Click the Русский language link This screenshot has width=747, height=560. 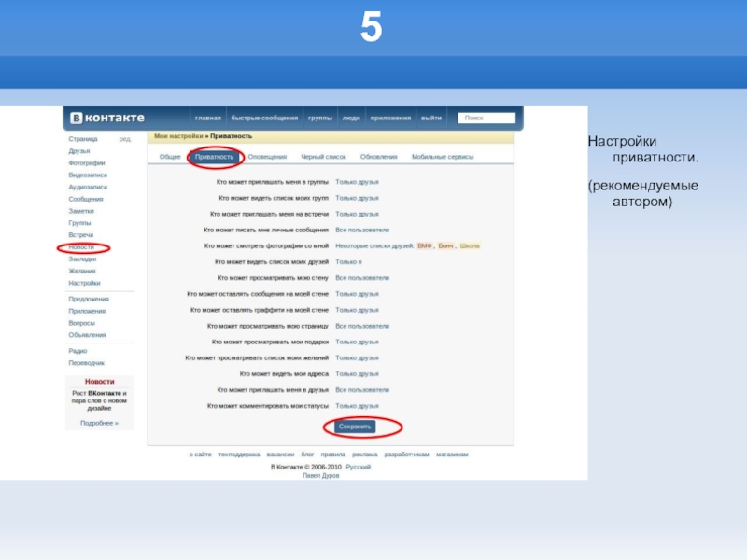tap(359, 468)
